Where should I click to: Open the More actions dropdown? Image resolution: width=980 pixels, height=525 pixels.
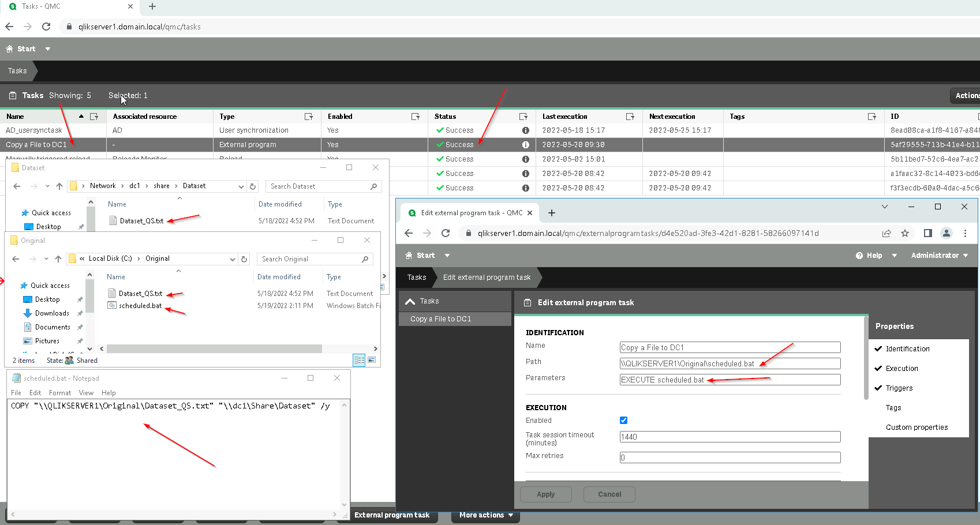pyautogui.click(x=486, y=515)
